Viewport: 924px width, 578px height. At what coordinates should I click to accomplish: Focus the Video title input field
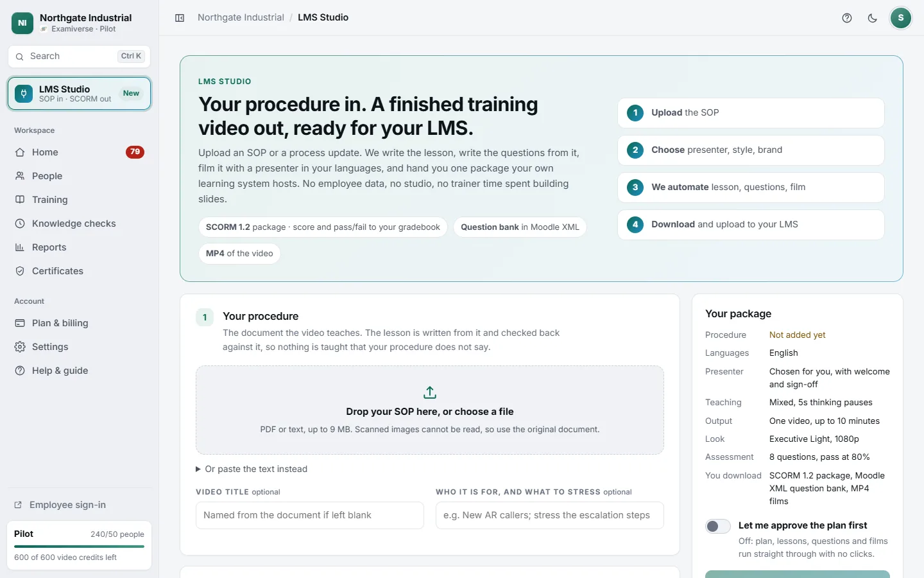coord(310,516)
